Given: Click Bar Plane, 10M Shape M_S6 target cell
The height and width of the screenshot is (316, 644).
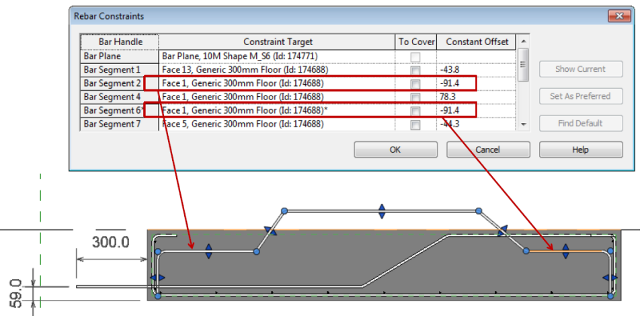Looking at the screenshot, I should (x=277, y=56).
